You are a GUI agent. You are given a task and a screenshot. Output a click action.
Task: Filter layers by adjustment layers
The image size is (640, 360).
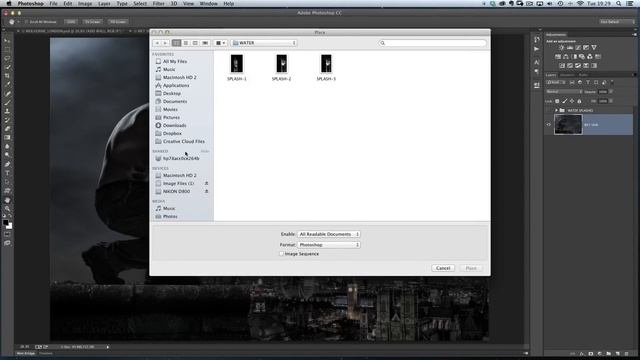580,82
